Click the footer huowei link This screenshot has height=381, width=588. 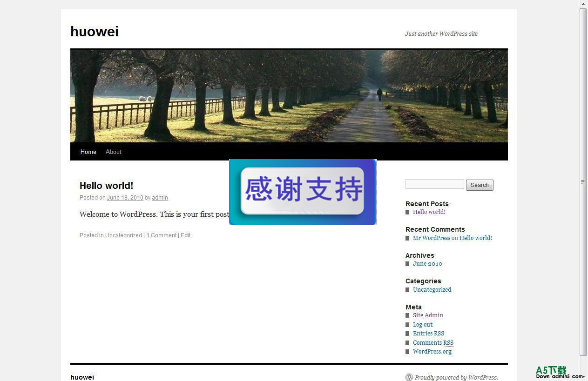click(x=82, y=377)
